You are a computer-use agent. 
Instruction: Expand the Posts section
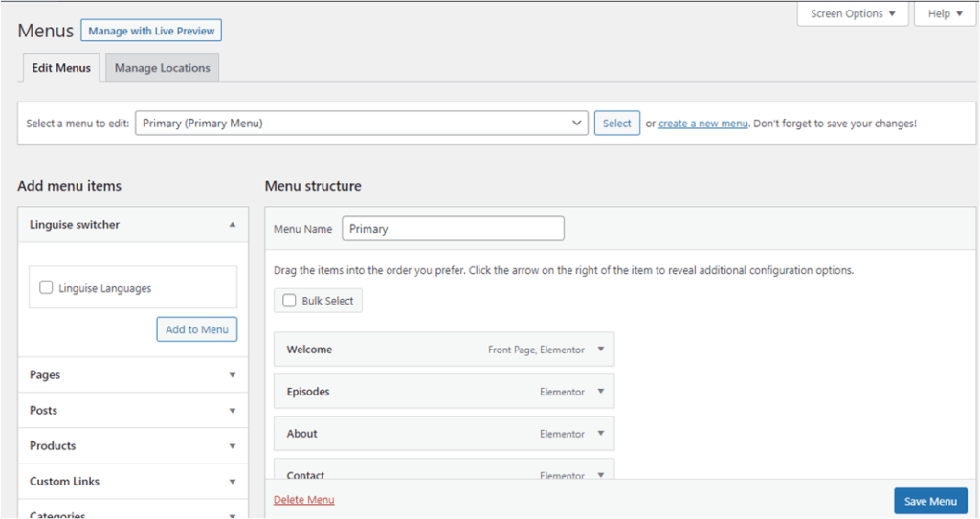click(x=132, y=410)
